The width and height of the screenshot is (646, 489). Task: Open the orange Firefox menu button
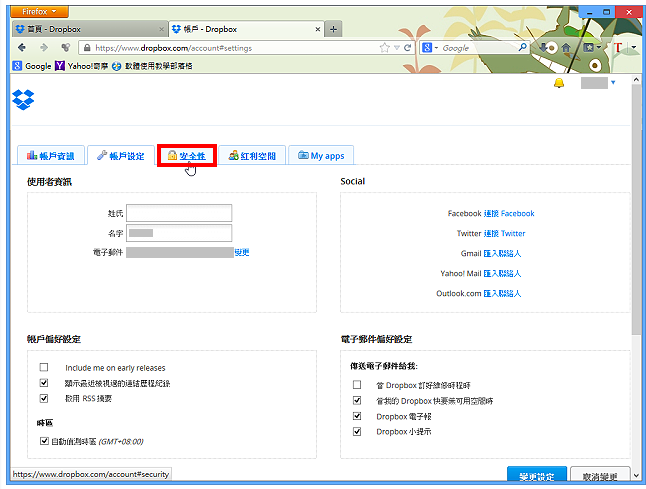(39, 12)
